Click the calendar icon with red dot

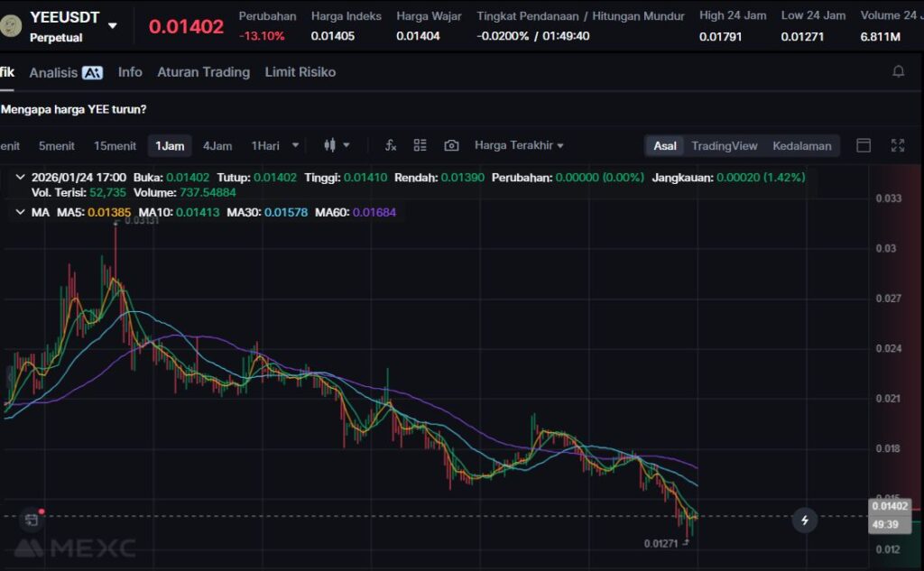coord(32,520)
